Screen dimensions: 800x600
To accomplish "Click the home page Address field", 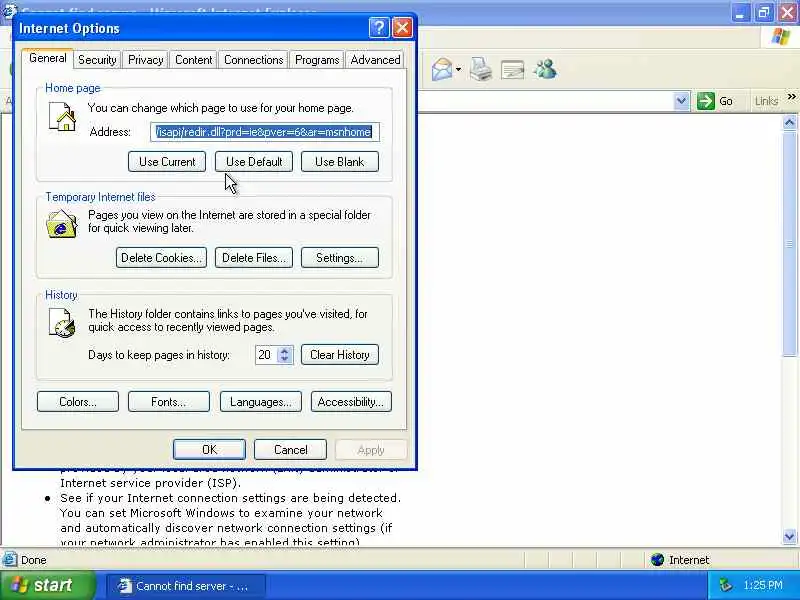I will [265, 132].
